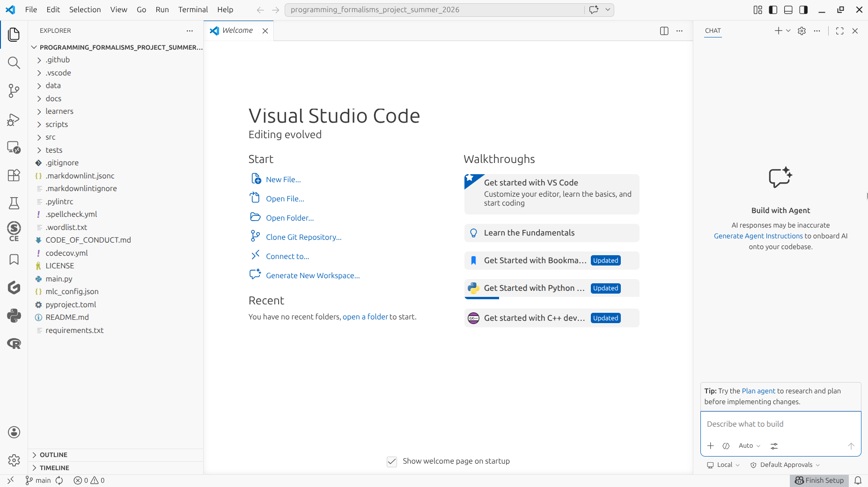Expand the src folder
The width and height of the screenshot is (868, 487).
click(116, 137)
